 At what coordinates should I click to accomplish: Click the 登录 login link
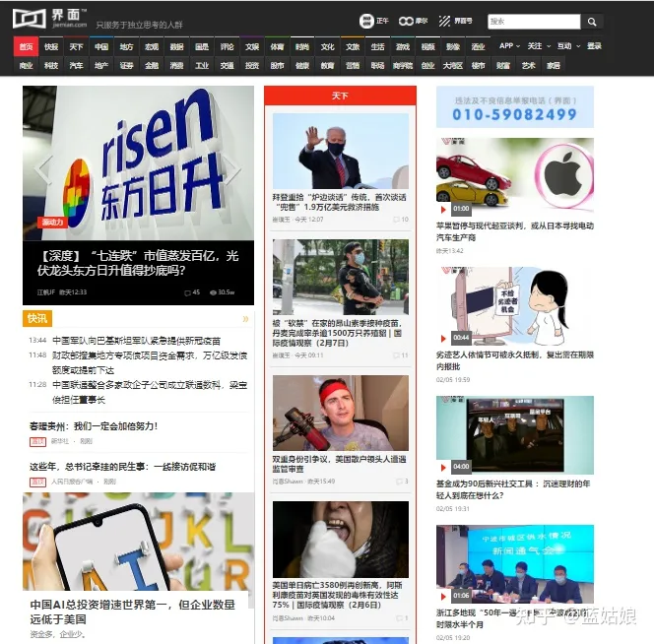pyautogui.click(x=594, y=46)
